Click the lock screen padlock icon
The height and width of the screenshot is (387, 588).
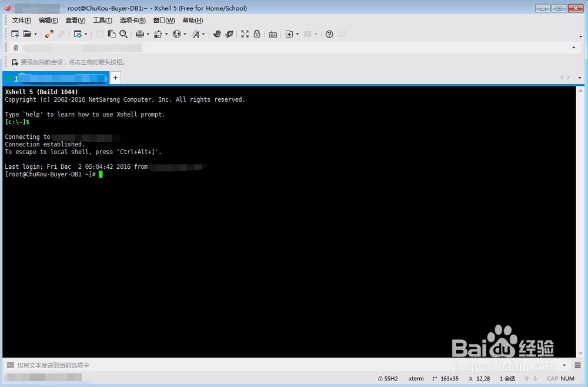257,34
